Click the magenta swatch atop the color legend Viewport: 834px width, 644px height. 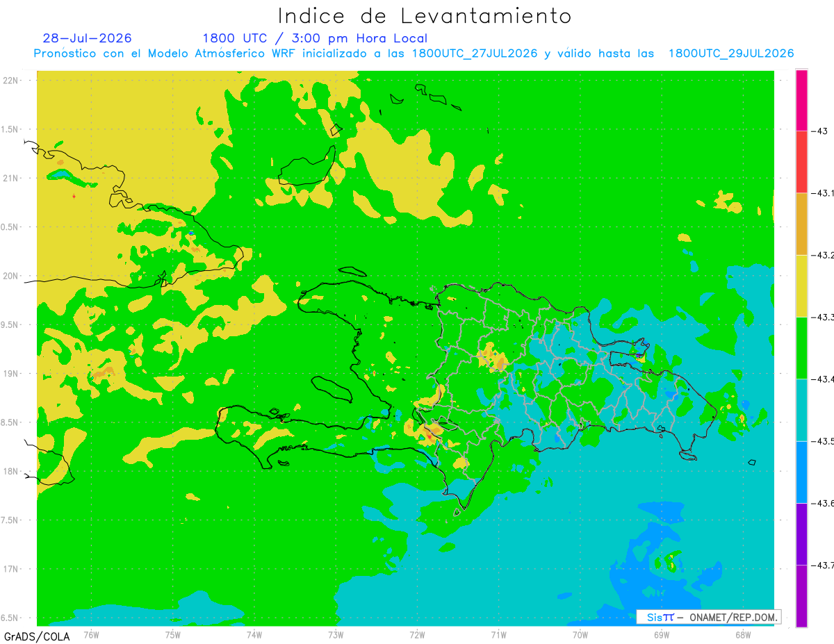pyautogui.click(x=801, y=100)
